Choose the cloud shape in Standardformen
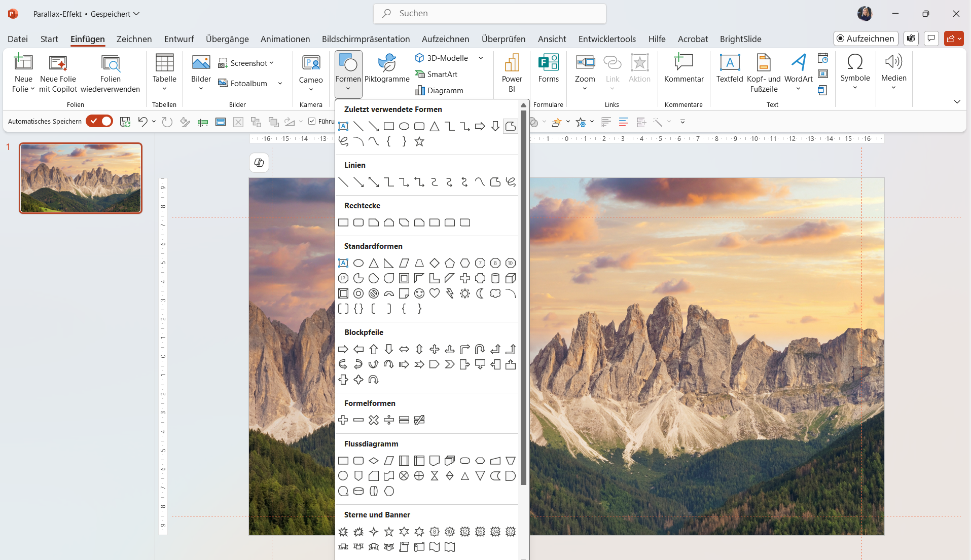Screen dimensions: 971x560 click(495, 293)
